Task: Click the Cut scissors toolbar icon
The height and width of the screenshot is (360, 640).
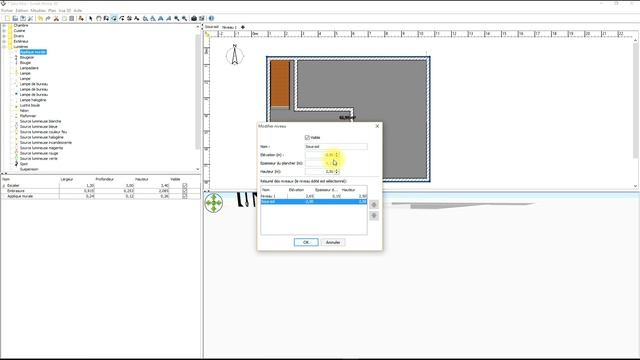Action: coord(56,18)
